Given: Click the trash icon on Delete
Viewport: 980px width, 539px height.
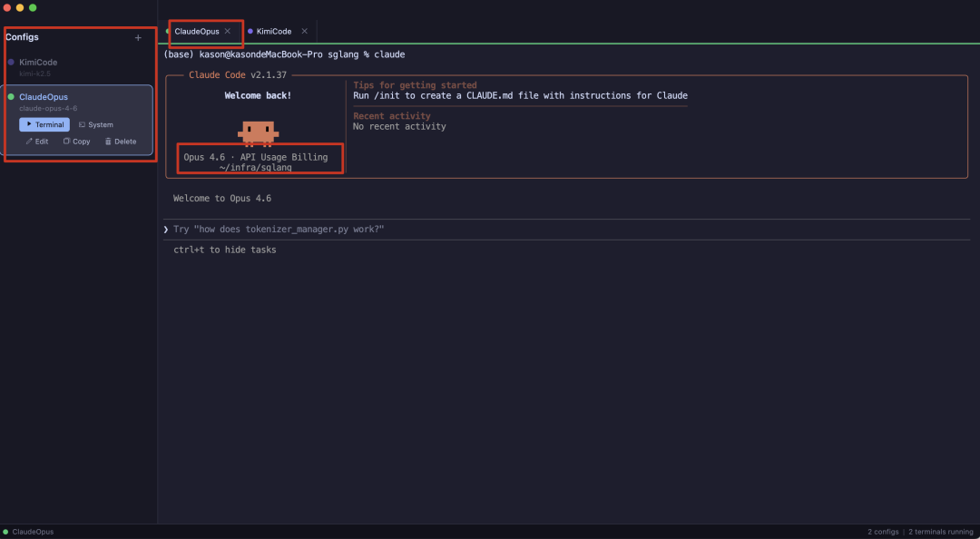Looking at the screenshot, I should point(108,142).
